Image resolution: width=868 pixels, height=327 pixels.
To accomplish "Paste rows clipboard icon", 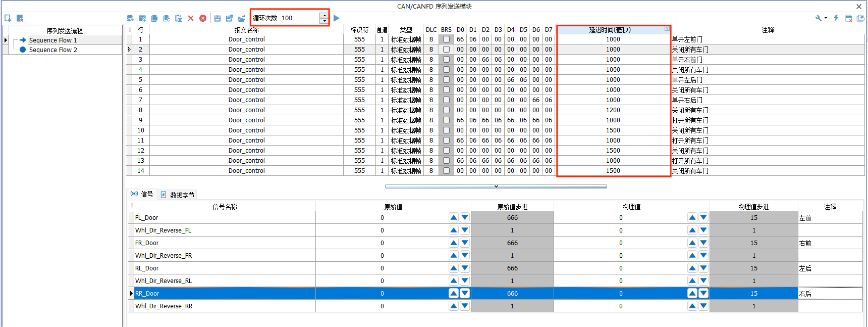I will (x=179, y=18).
